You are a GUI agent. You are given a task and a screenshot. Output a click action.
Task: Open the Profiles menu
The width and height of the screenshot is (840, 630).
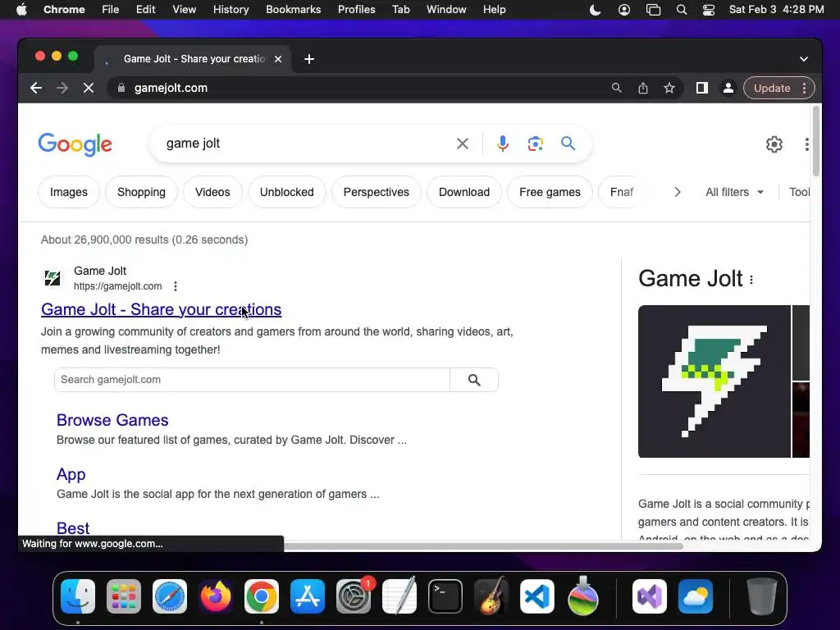point(356,10)
